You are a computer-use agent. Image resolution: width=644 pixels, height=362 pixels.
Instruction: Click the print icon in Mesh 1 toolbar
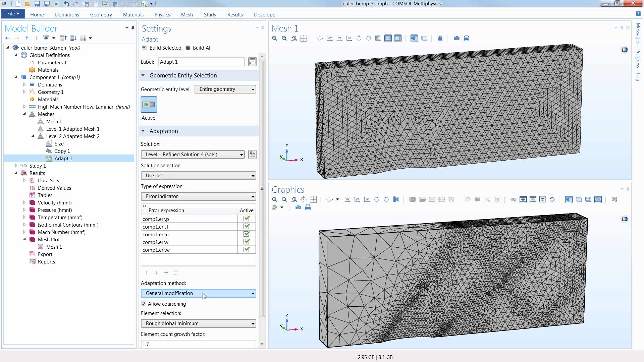[466, 38]
